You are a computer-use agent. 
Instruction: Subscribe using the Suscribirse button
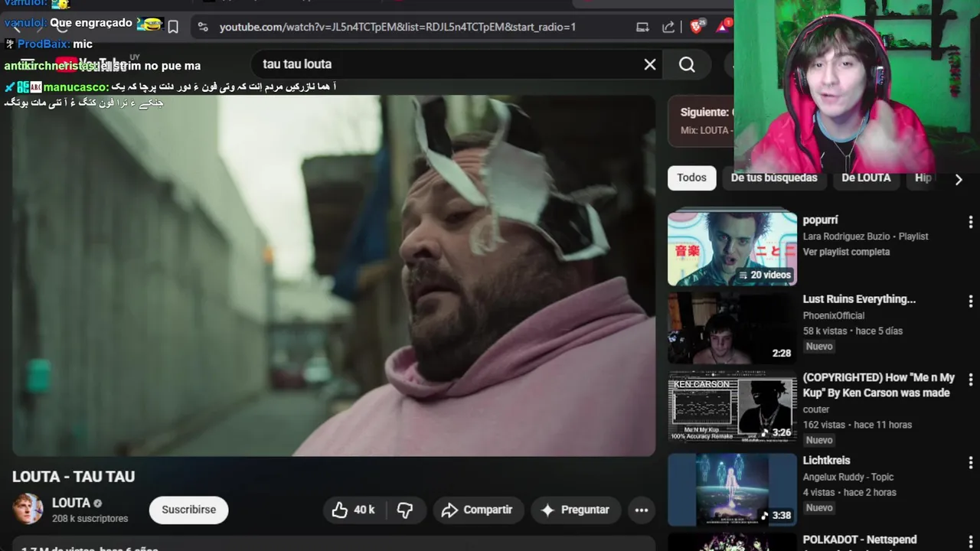point(188,510)
